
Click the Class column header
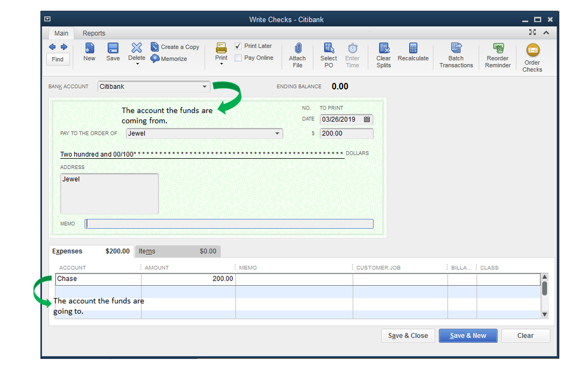[489, 268]
